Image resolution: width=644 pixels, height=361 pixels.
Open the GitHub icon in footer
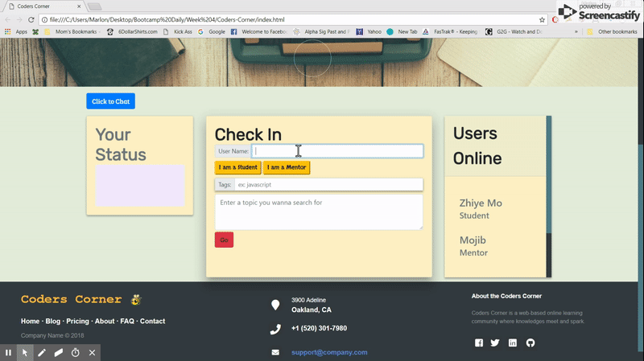click(530, 343)
